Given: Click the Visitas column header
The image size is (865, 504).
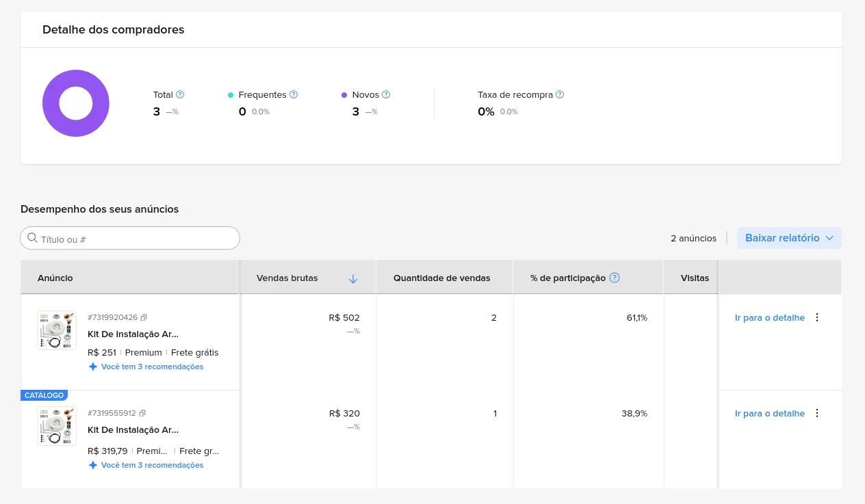Looking at the screenshot, I should point(695,278).
